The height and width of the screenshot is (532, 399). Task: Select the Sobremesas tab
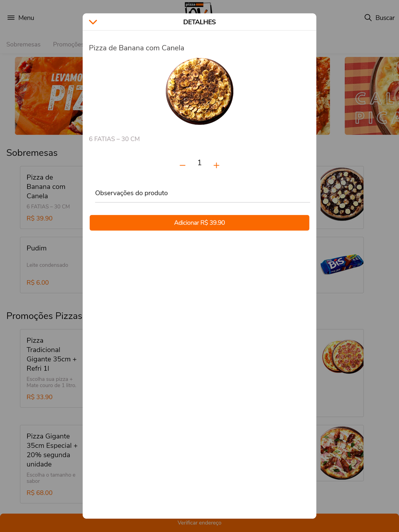pyautogui.click(x=24, y=44)
